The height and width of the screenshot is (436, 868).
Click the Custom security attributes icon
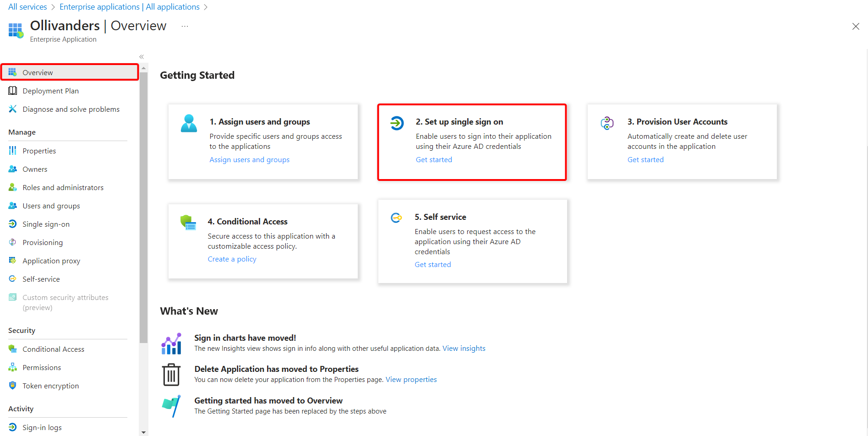(x=12, y=297)
